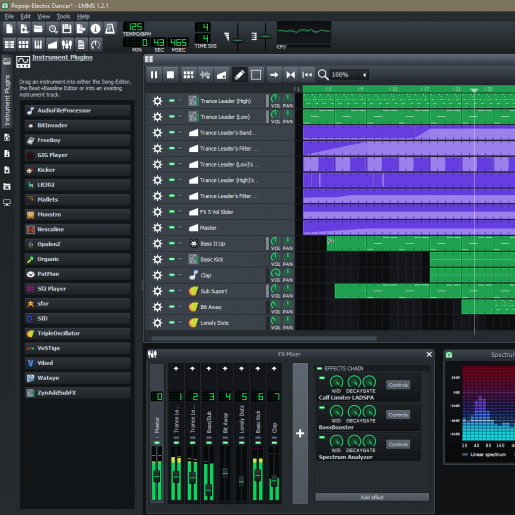Open the View menu
515x515 pixels.
click(x=44, y=16)
